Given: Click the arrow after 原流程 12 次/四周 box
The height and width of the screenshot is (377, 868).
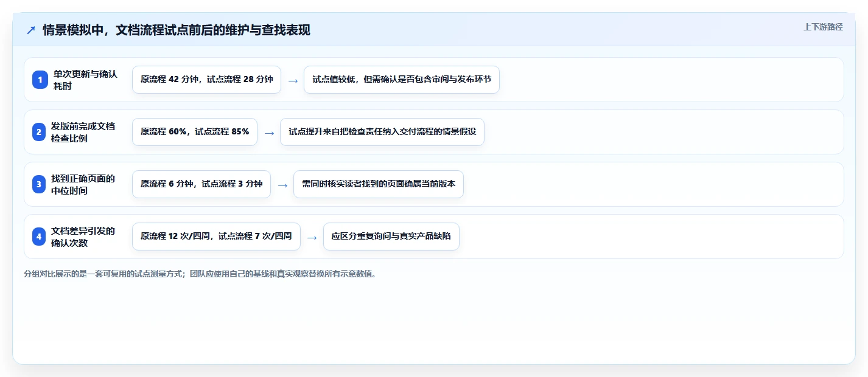Looking at the screenshot, I should (312, 237).
